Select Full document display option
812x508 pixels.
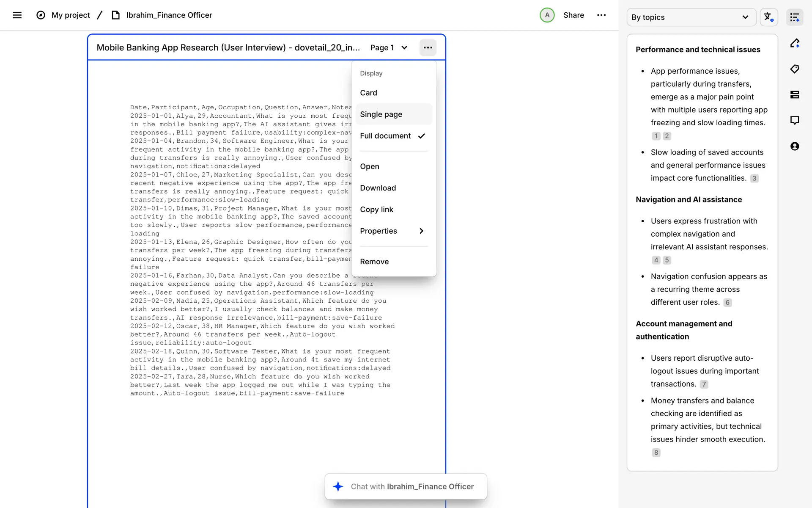tap(385, 136)
